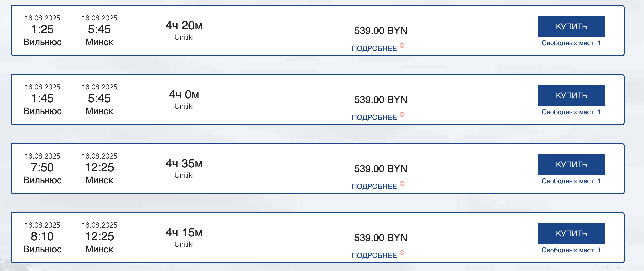The height and width of the screenshot is (271, 644).
Task: Click the red info icon on 1:25 trip
Action: 402,46
